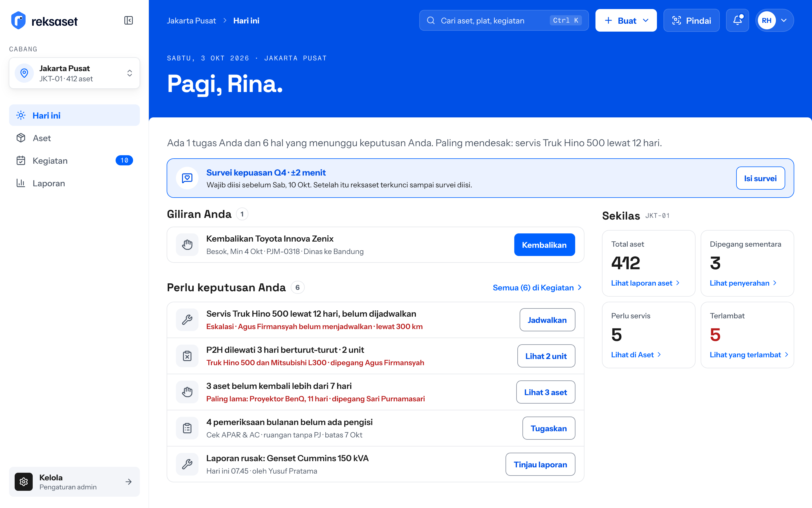The image size is (812, 508).
Task: Click the hand icon for 3 aset belum kembali
Action: [187, 392]
